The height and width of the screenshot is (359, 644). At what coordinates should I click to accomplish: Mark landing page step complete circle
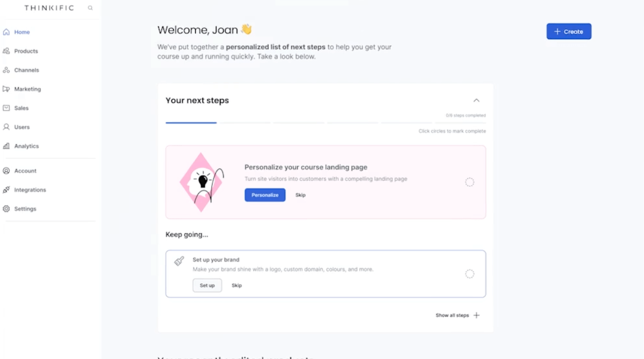click(469, 182)
